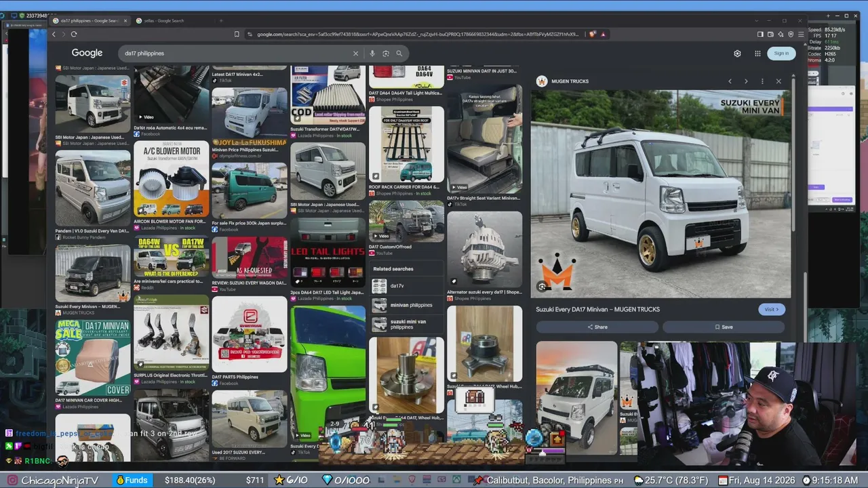The height and width of the screenshot is (488, 868).
Task: Open more options in preview panel
Action: click(762, 81)
